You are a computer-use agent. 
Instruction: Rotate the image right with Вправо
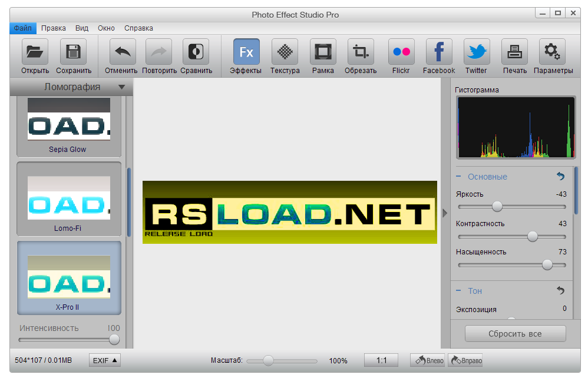point(465,360)
